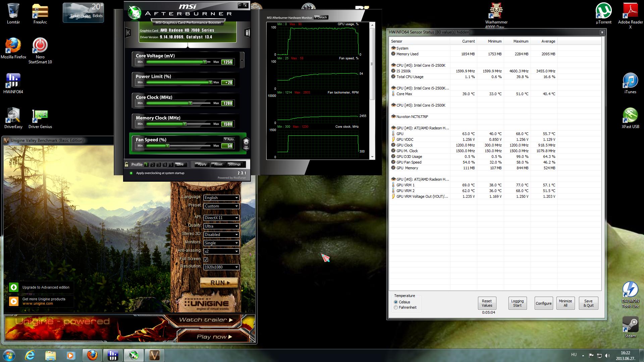
Task: Open the fan User Define gear icon
Action: tap(246, 143)
